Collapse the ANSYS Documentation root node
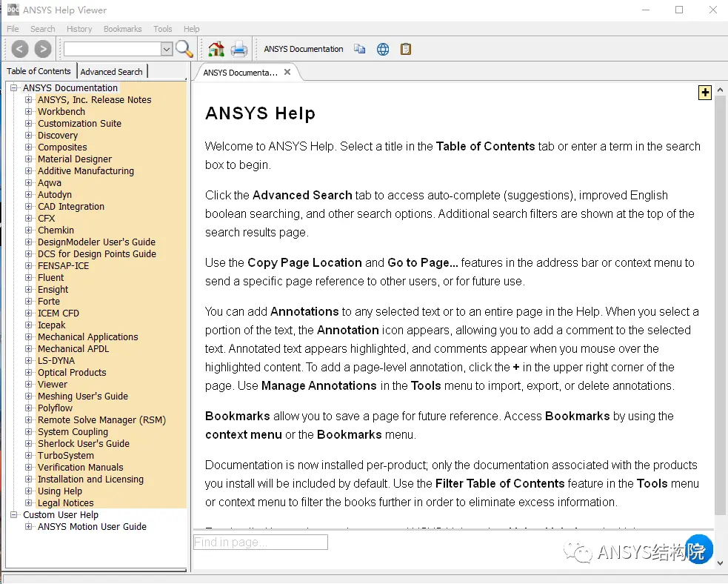This screenshot has height=584, width=728. click(x=14, y=87)
